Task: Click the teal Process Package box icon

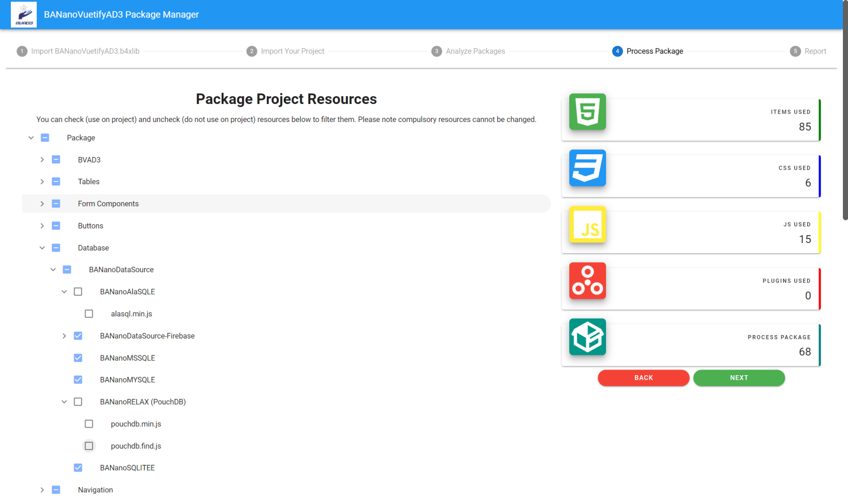Action: (587, 337)
